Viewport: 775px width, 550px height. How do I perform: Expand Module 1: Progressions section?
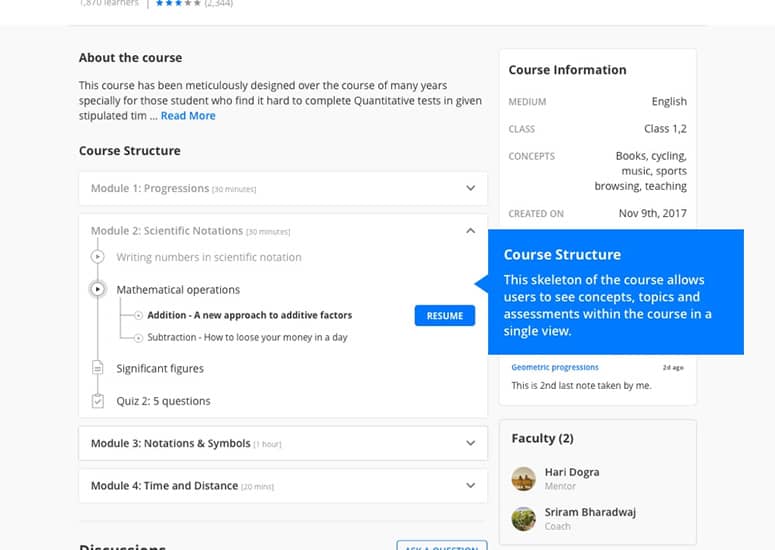(470, 188)
